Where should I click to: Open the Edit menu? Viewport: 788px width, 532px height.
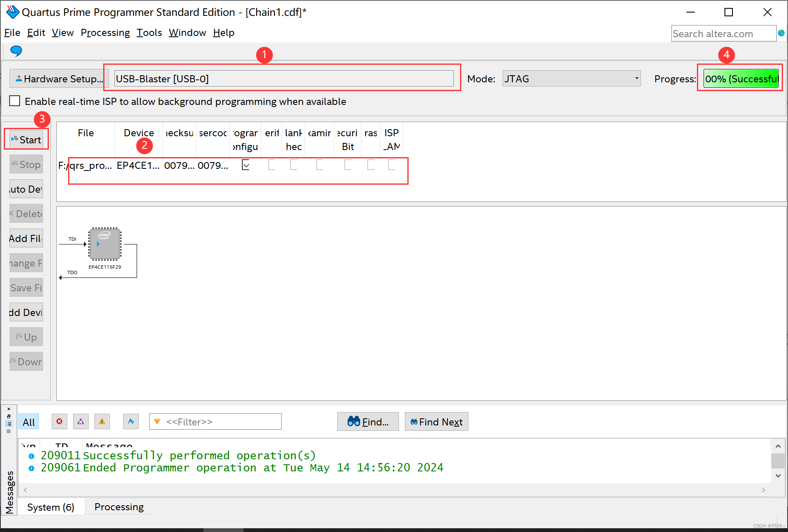click(36, 33)
